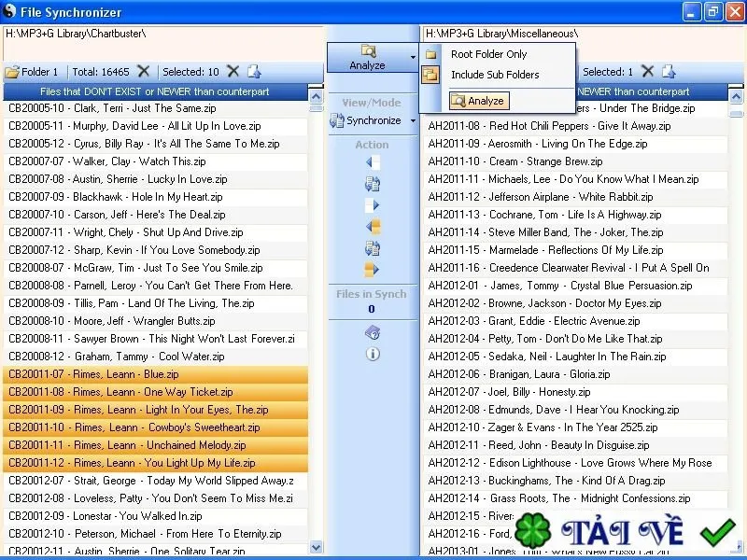Open the info about icon
The width and height of the screenshot is (747, 560).
pyautogui.click(x=373, y=354)
